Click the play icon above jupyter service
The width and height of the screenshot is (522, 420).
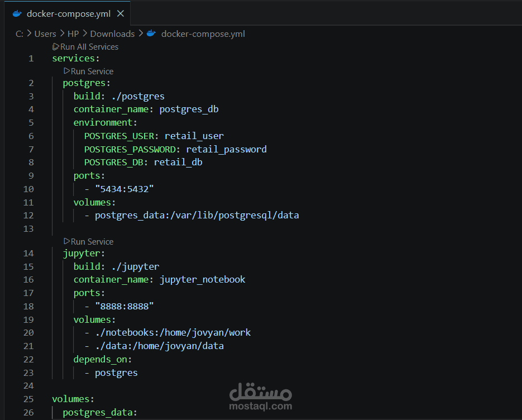[x=66, y=241]
